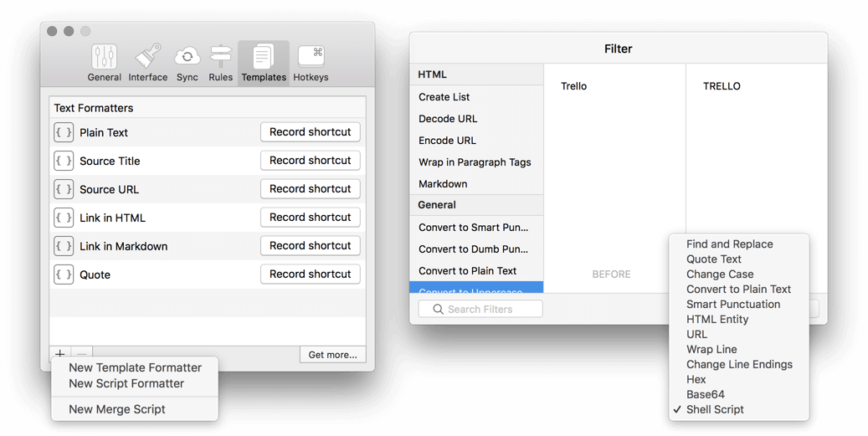Screen dimensions: 868x436
Task: Select Change Case from filter type menu
Action: pos(720,274)
